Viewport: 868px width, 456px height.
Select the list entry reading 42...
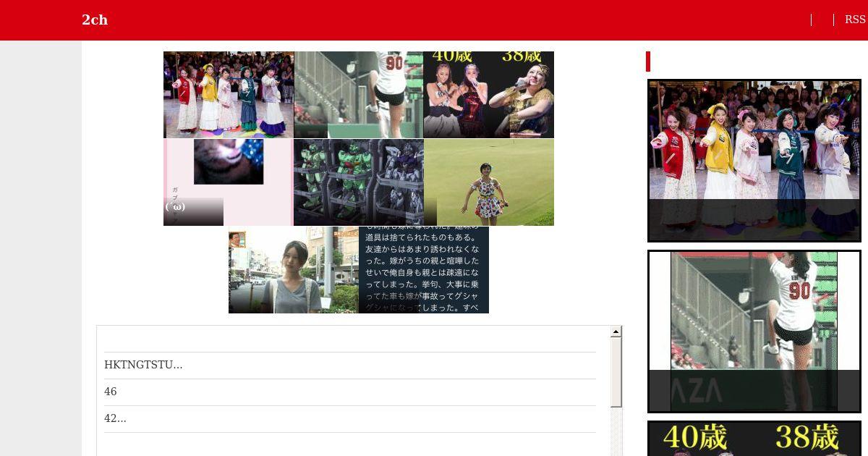click(115, 418)
